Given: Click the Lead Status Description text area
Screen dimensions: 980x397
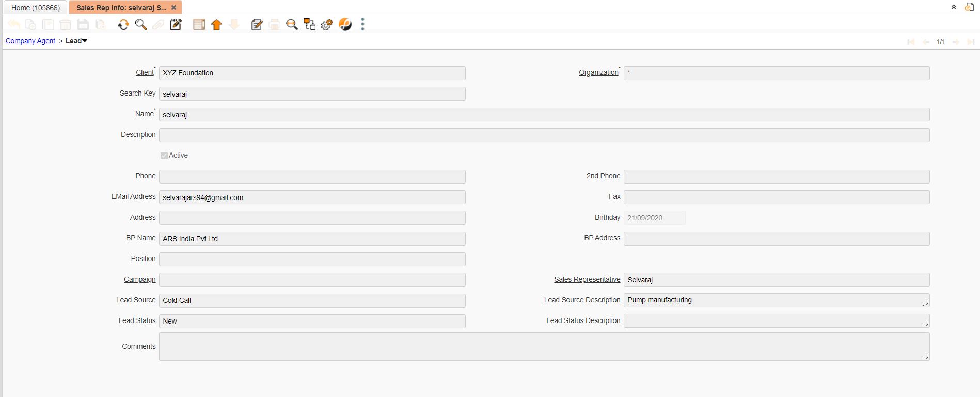Looking at the screenshot, I should [x=777, y=320].
